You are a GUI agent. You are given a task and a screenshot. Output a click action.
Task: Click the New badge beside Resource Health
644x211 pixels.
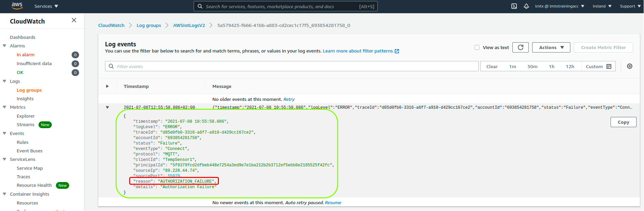pos(62,185)
